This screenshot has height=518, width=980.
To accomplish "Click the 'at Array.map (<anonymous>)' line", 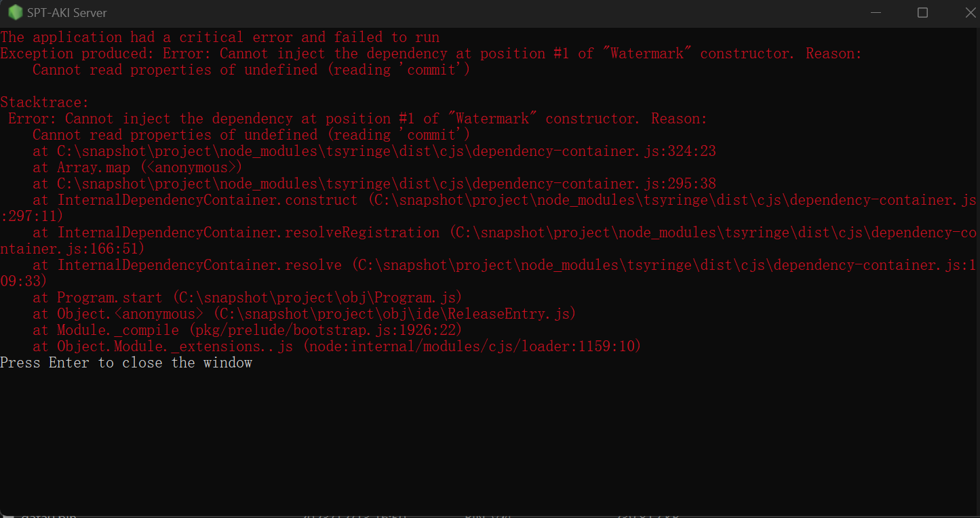I will tap(138, 167).
